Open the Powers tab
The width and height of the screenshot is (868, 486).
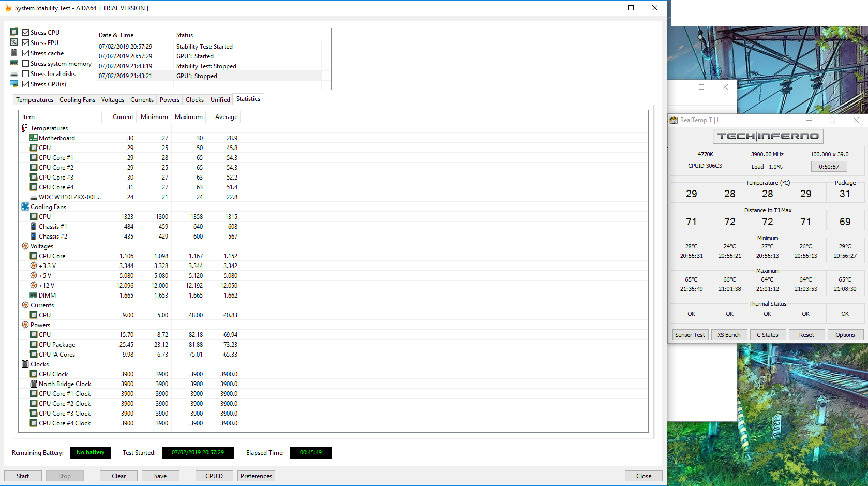click(170, 100)
